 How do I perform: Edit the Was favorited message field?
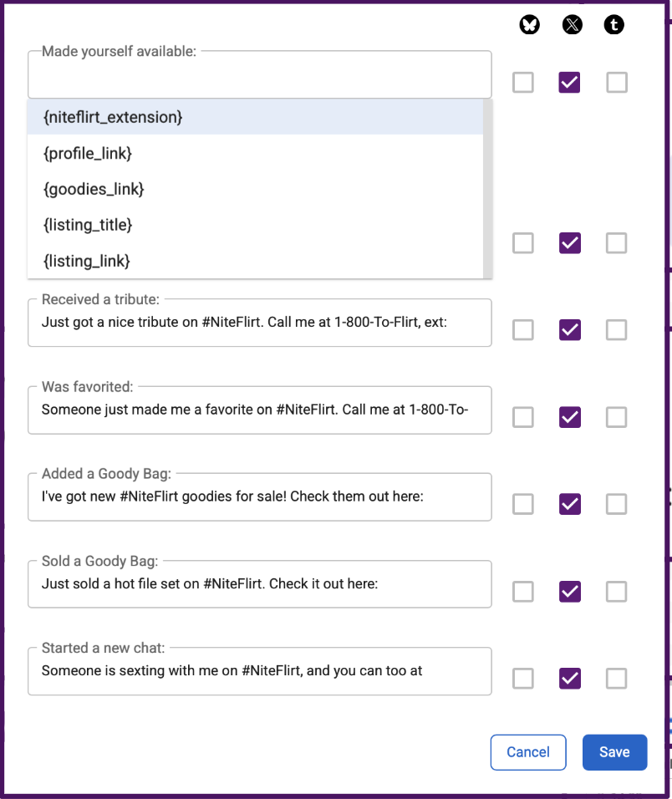coord(260,410)
